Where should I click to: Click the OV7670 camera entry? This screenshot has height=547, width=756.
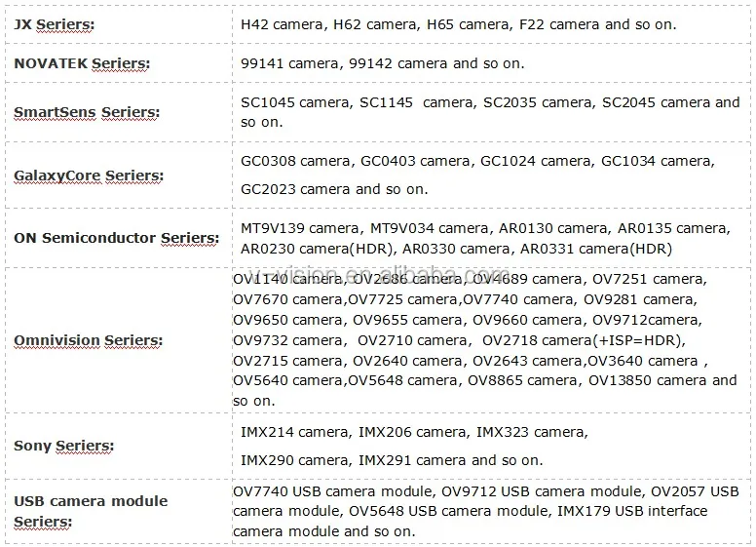coord(288,300)
